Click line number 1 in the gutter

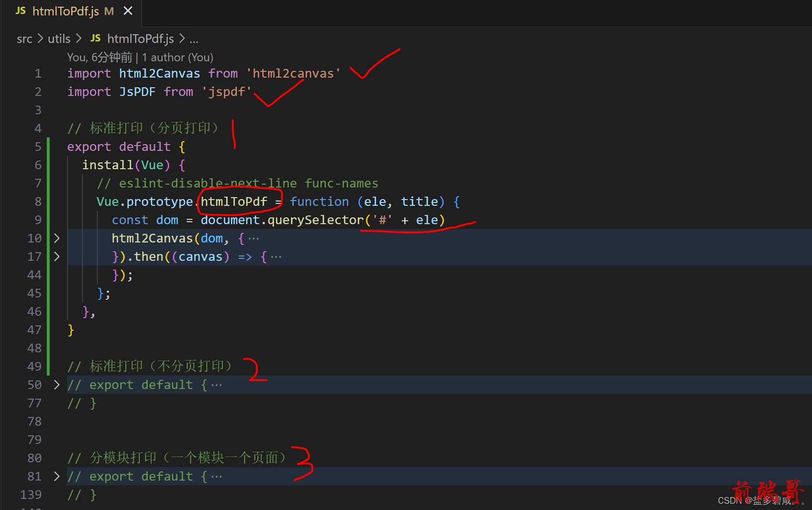point(38,74)
